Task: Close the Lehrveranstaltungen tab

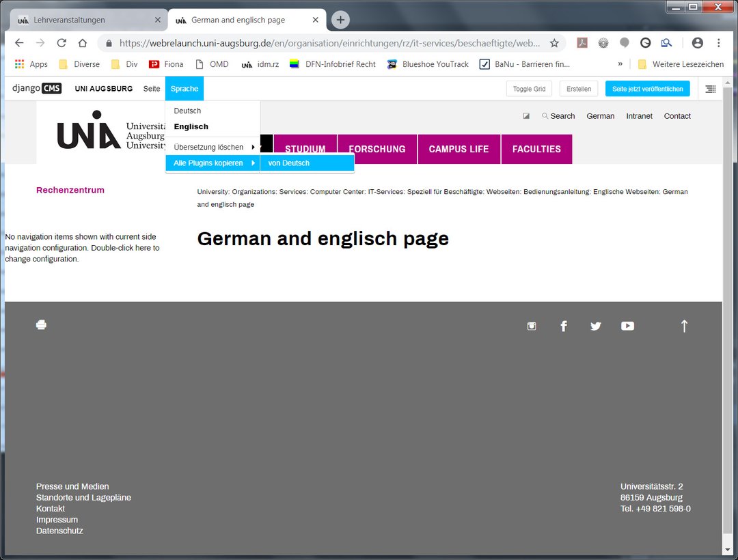Action: (x=158, y=20)
